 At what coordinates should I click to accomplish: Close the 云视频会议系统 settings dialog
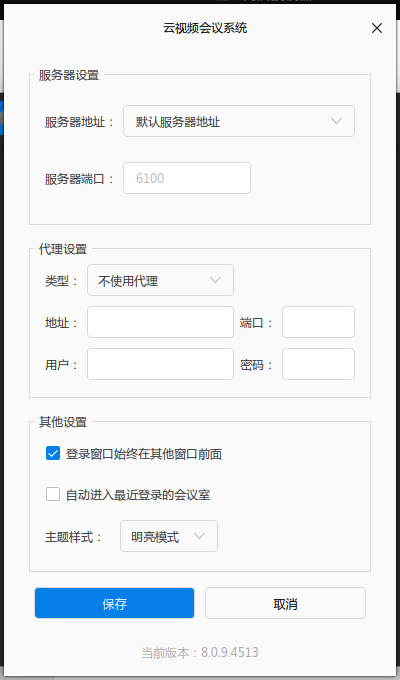[377, 28]
